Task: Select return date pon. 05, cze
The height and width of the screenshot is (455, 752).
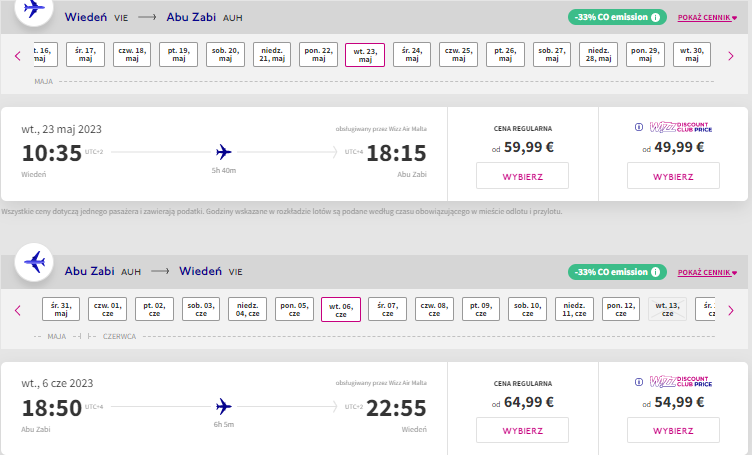Action: pyautogui.click(x=294, y=309)
